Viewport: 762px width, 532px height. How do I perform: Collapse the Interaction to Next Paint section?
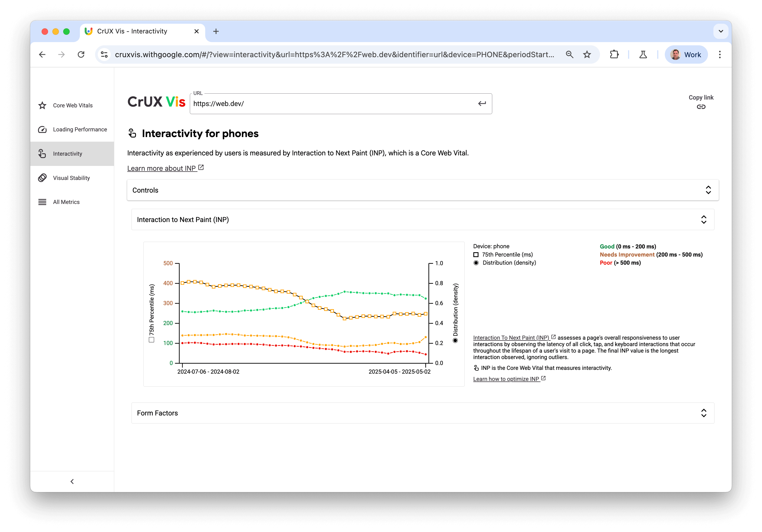point(704,219)
